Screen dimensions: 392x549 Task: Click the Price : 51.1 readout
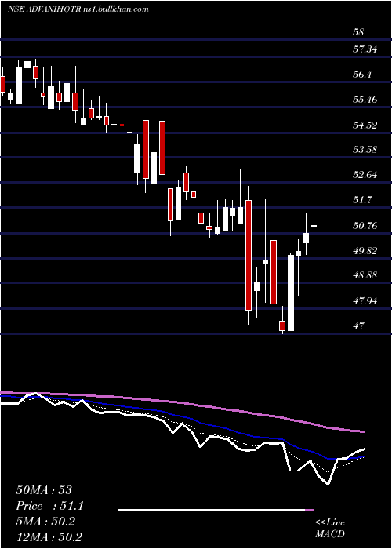(x=50, y=506)
